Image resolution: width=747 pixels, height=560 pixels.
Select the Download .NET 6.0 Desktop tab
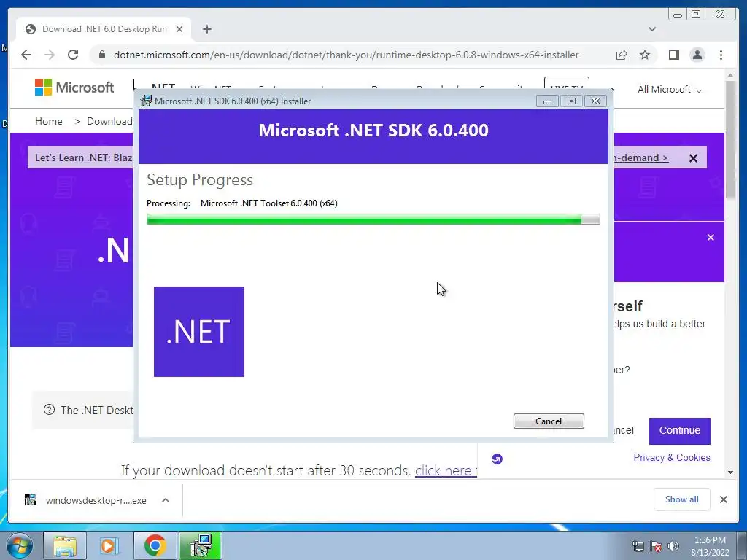[104, 29]
